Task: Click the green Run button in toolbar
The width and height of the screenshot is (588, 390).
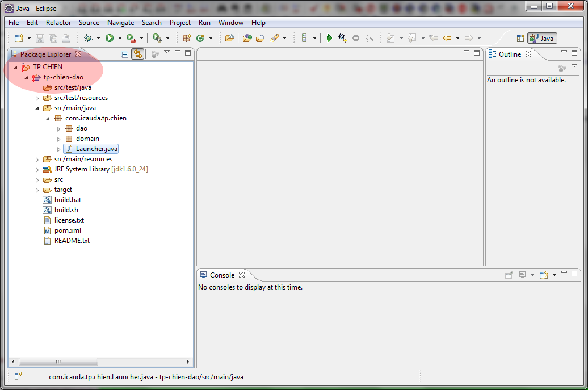Action: (x=109, y=38)
